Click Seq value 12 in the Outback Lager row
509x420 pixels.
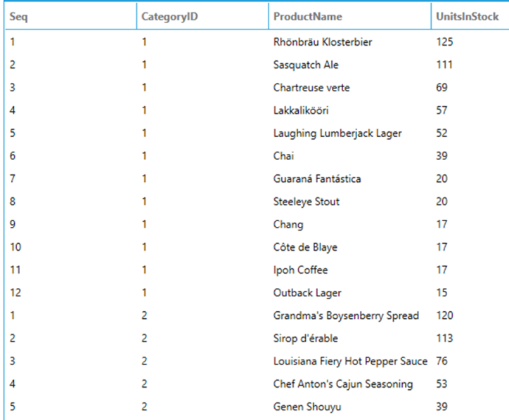point(15,293)
